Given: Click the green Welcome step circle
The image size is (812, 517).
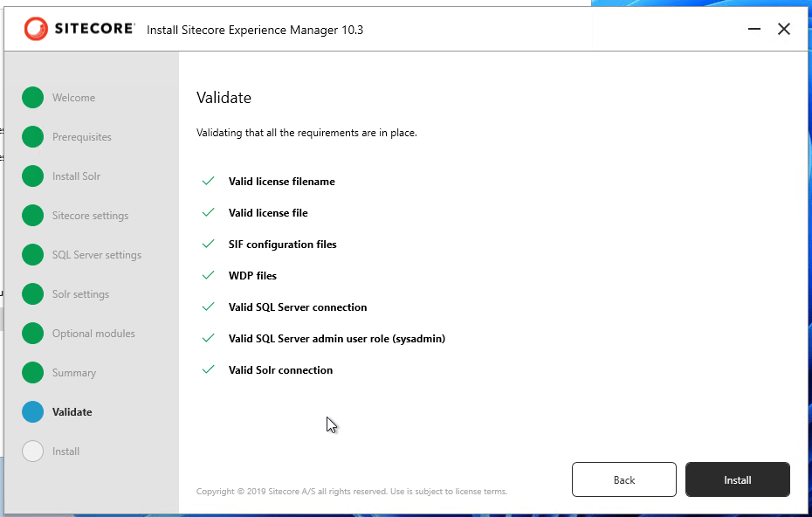Looking at the screenshot, I should (x=32, y=98).
